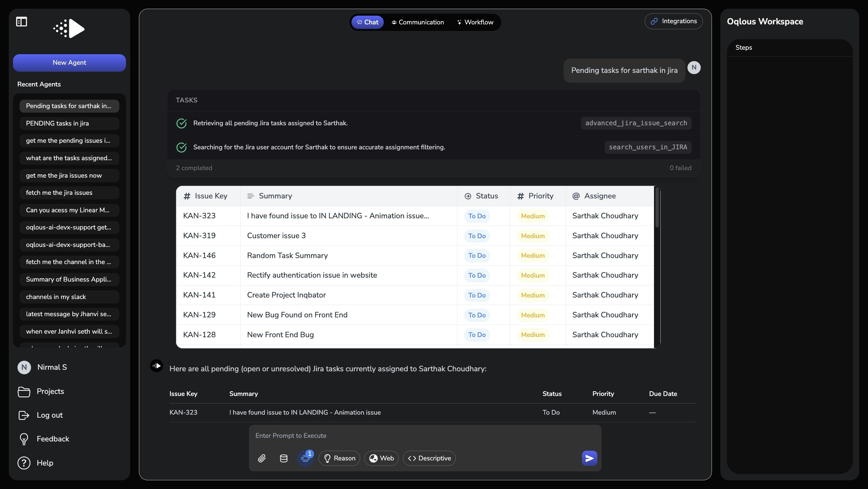Image resolution: width=868 pixels, height=489 pixels.
Task: Click 'Rectify authentication issue in website' summary
Action: click(x=312, y=275)
